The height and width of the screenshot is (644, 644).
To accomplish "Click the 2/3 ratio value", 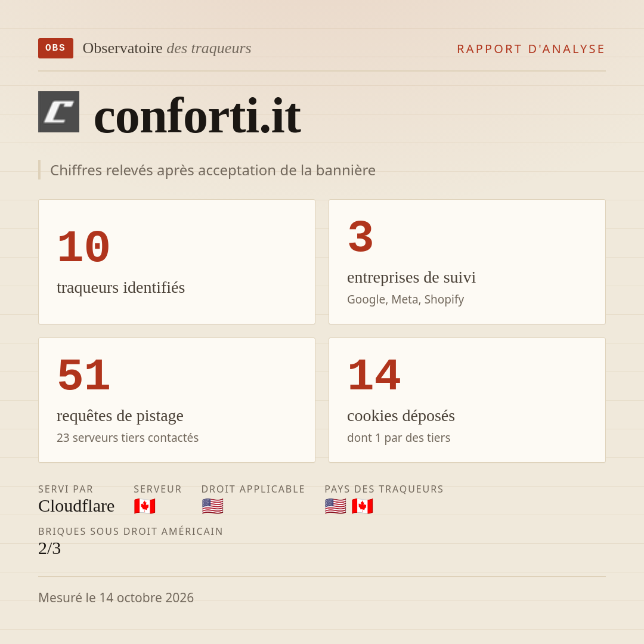I will [49, 549].
